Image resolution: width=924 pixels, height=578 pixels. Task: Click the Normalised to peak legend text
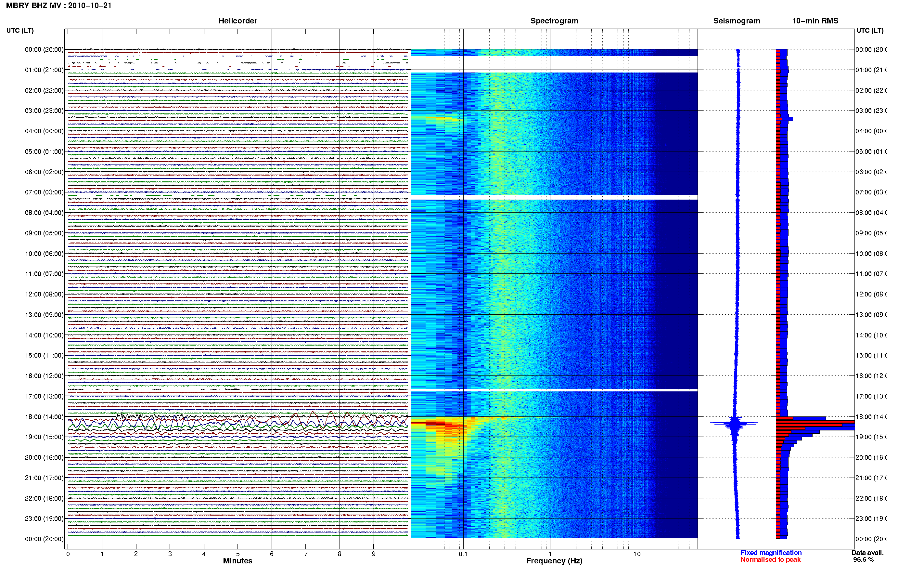[x=770, y=560]
